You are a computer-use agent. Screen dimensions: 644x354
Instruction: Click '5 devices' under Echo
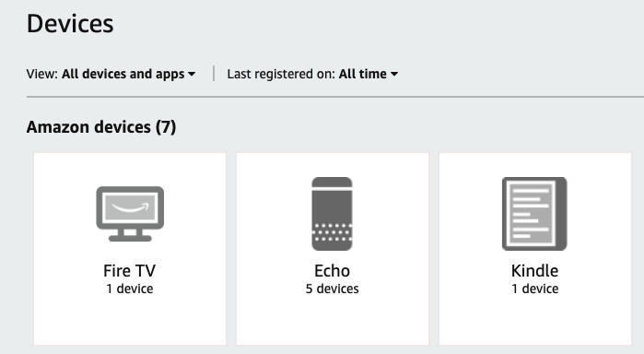(332, 289)
